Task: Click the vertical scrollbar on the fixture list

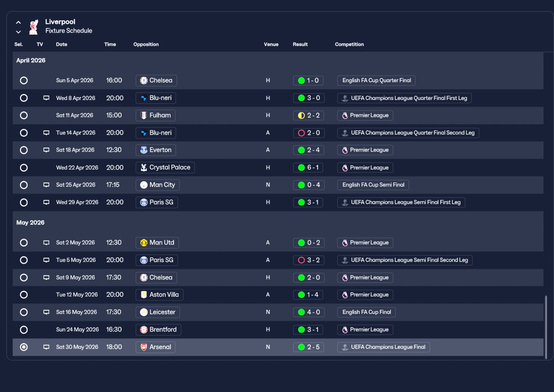Action: coord(546,327)
